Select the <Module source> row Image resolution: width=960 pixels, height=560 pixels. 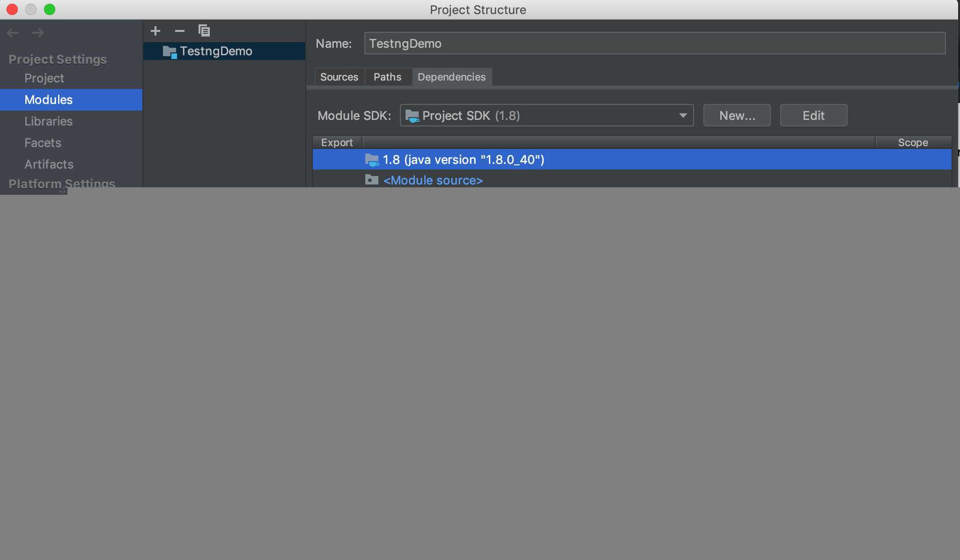632,180
